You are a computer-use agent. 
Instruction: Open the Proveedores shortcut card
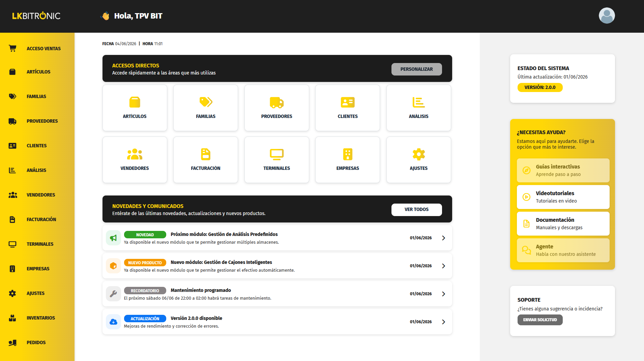(277, 108)
